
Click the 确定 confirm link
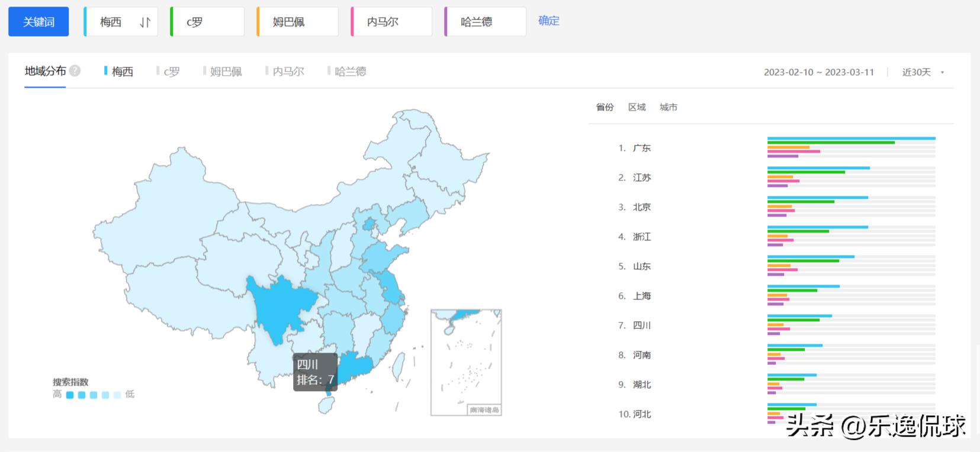549,21
